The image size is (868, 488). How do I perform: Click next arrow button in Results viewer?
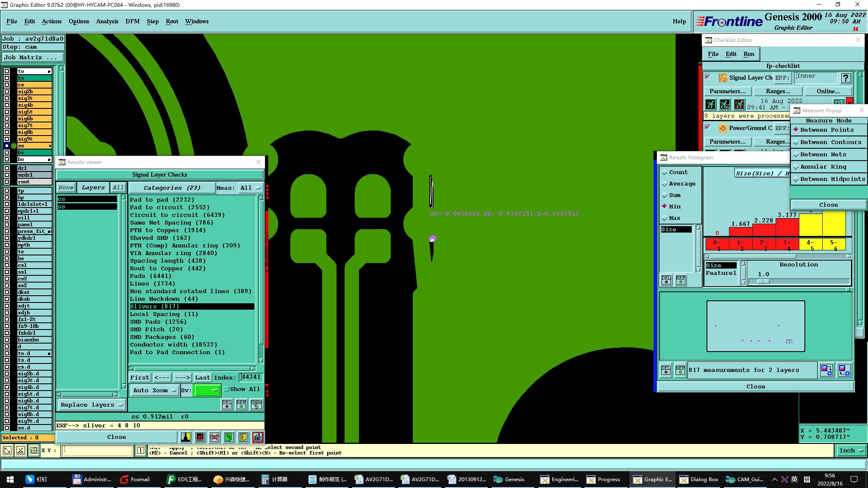pyautogui.click(x=182, y=377)
